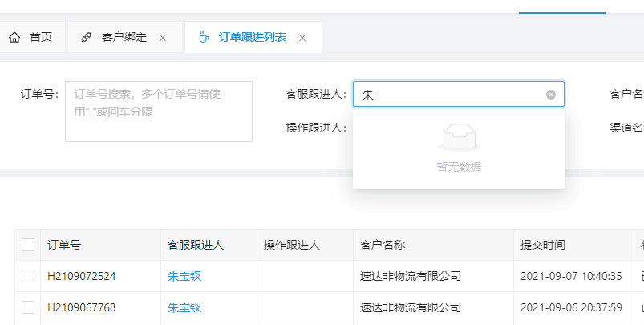The image size is (644, 325).
Task: Click the home icon on 首页 tab
Action: pyautogui.click(x=14, y=37)
